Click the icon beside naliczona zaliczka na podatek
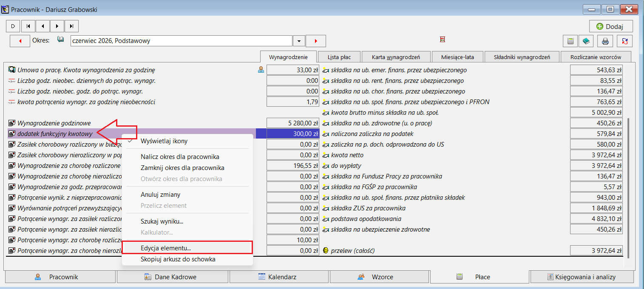644x289 pixels. pyautogui.click(x=326, y=134)
